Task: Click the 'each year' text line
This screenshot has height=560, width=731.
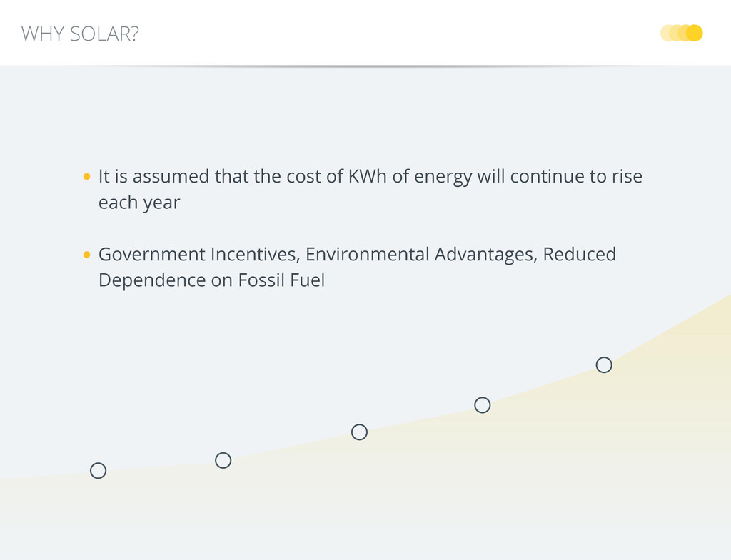Action: click(139, 203)
